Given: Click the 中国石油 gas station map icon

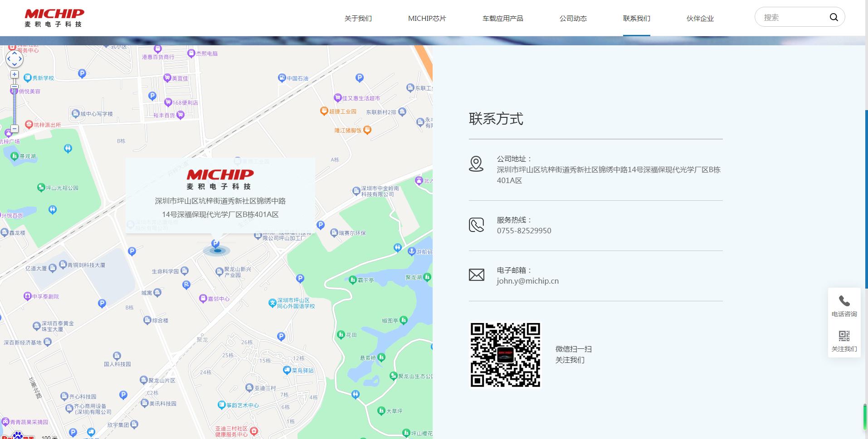Looking at the screenshot, I should pyautogui.click(x=282, y=78).
